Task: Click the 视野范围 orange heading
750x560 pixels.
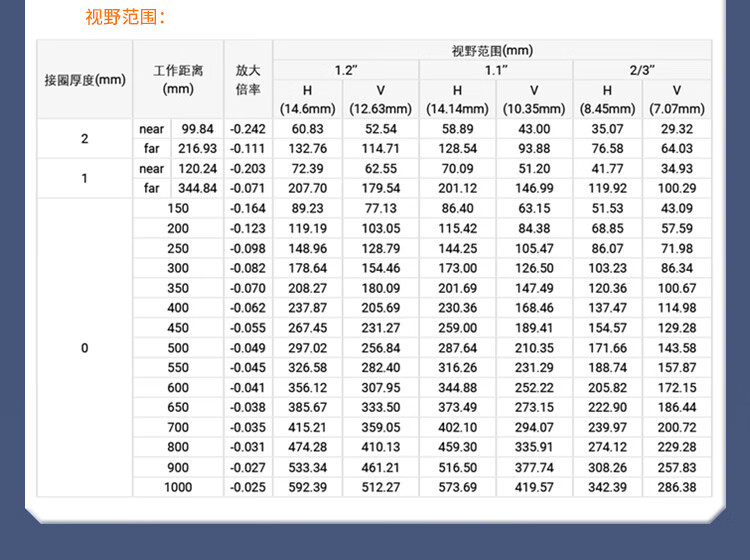Action: (x=125, y=17)
